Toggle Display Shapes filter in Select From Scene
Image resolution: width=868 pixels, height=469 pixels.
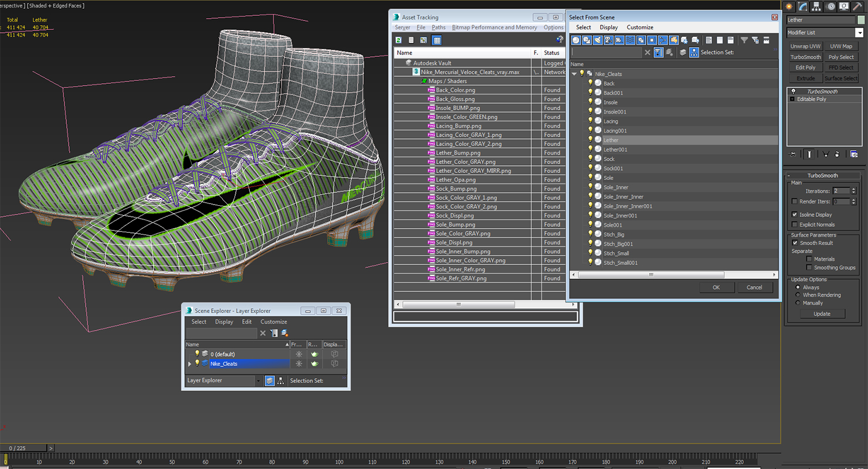pyautogui.click(x=586, y=40)
